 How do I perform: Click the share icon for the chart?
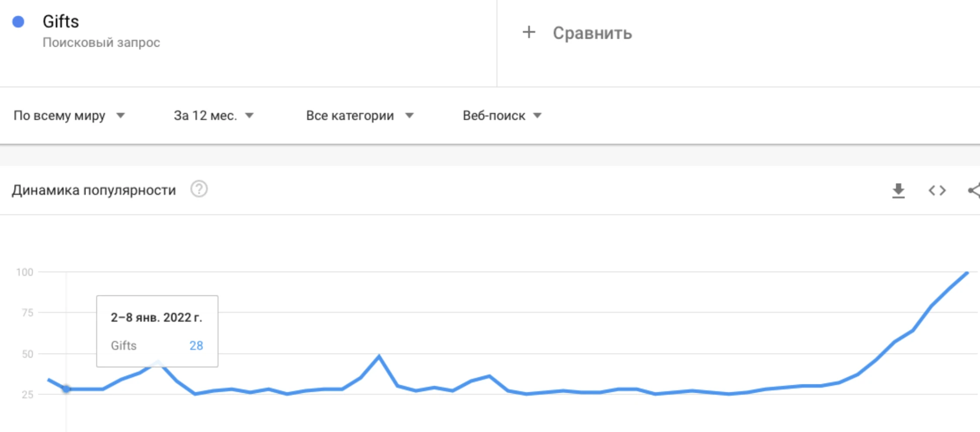[974, 190]
